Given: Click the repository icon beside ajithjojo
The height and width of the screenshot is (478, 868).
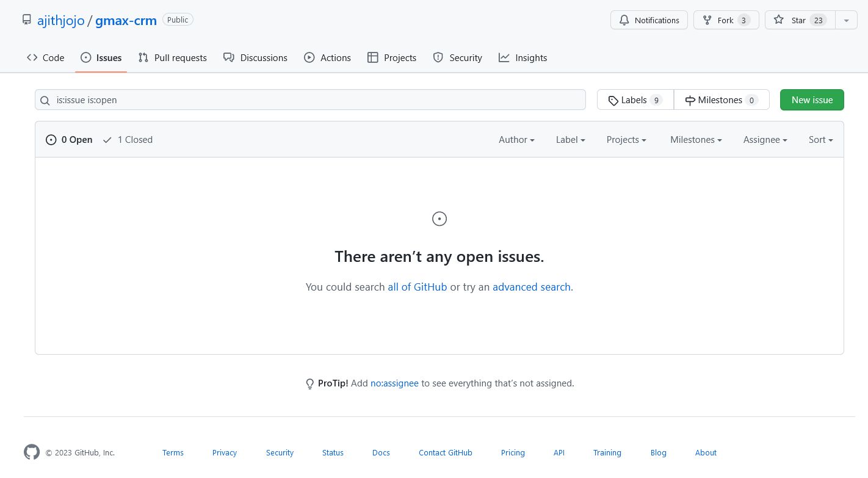Looking at the screenshot, I should tap(26, 20).
